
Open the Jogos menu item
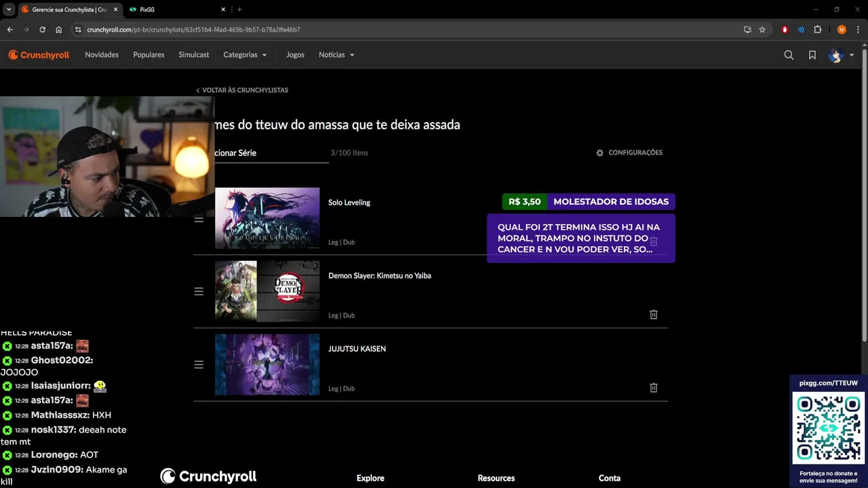(295, 55)
